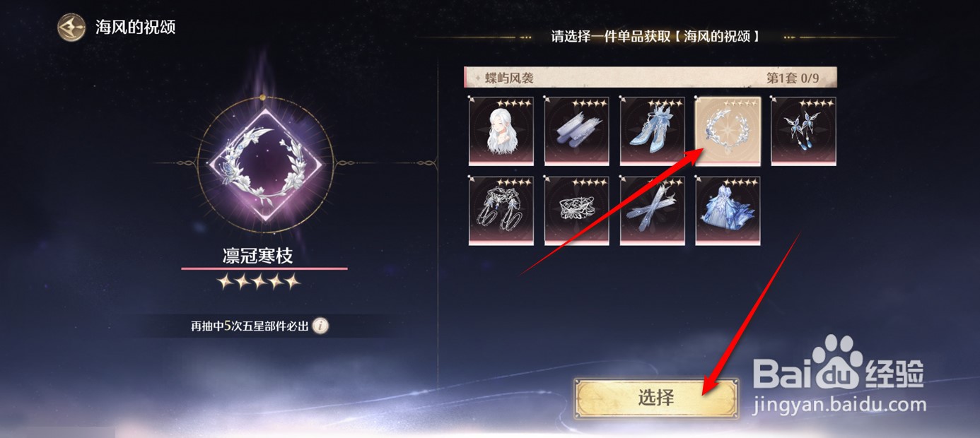The image size is (980, 438).
Task: Select the blue gown dress item
Action: (x=728, y=211)
